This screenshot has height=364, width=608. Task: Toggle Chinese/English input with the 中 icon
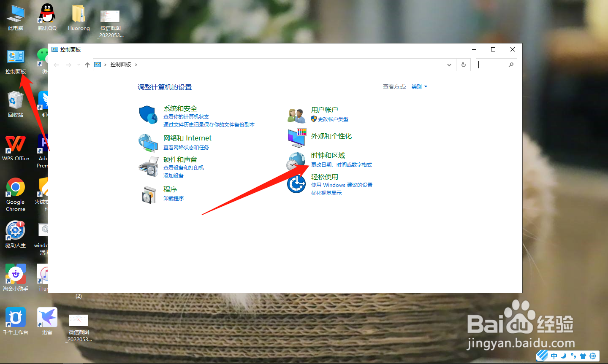tap(554, 356)
